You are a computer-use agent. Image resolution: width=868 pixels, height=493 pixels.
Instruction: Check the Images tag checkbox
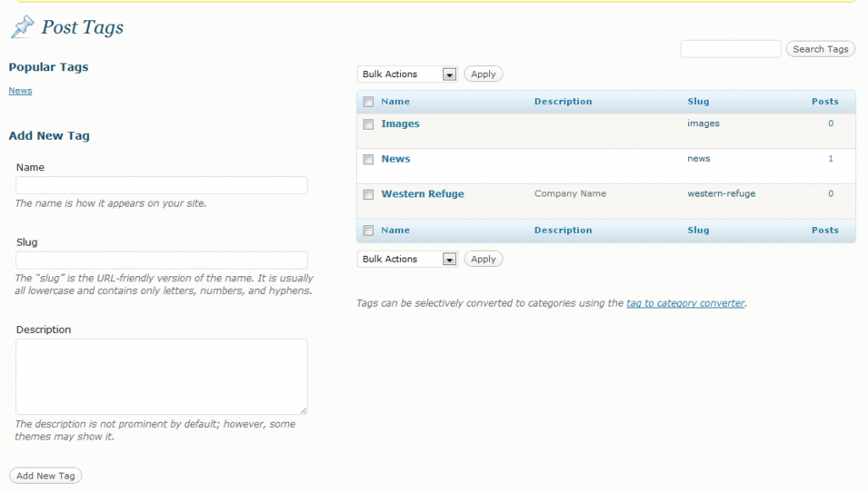(368, 124)
